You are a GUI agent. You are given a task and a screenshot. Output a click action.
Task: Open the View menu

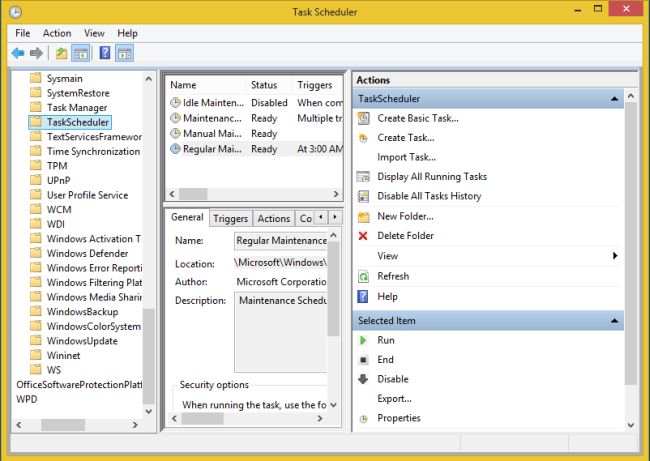pyautogui.click(x=94, y=33)
